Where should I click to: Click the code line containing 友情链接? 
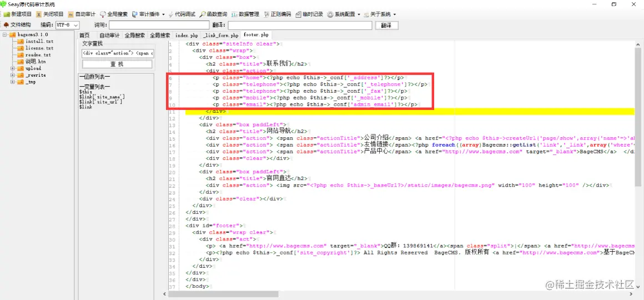click(420, 144)
